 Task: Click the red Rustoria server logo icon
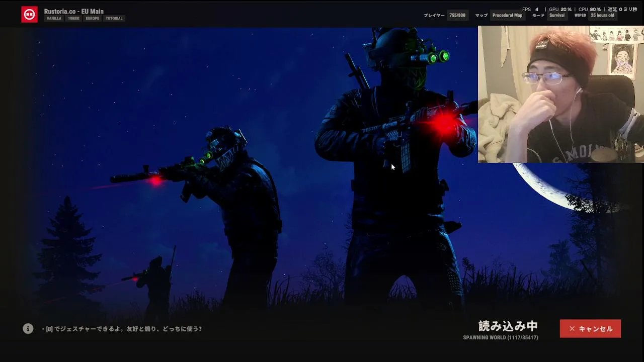(30, 15)
